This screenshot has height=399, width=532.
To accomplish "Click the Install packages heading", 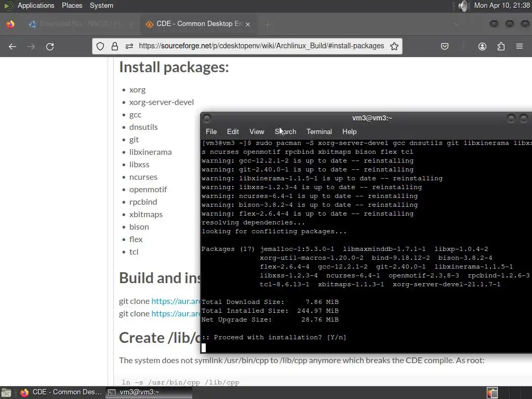I will 174,67.
